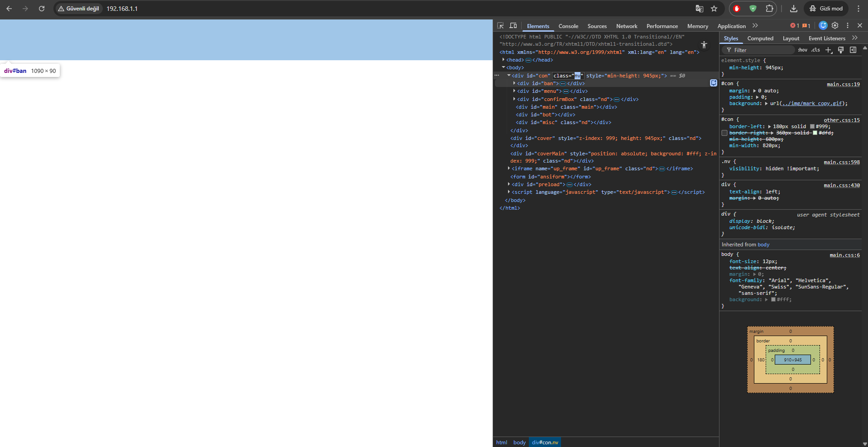Switch to the Console tab
Image resolution: width=868 pixels, height=447 pixels.
click(x=568, y=26)
